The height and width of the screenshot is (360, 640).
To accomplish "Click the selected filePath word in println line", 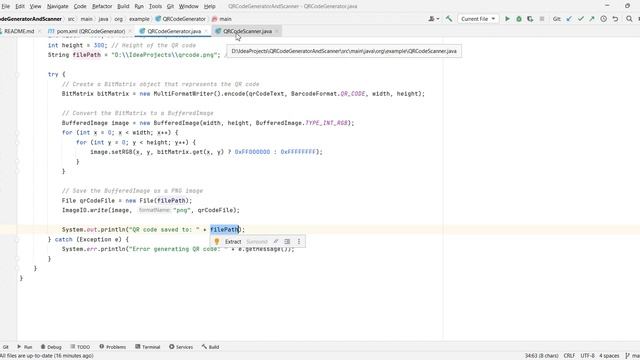I will point(224,230).
